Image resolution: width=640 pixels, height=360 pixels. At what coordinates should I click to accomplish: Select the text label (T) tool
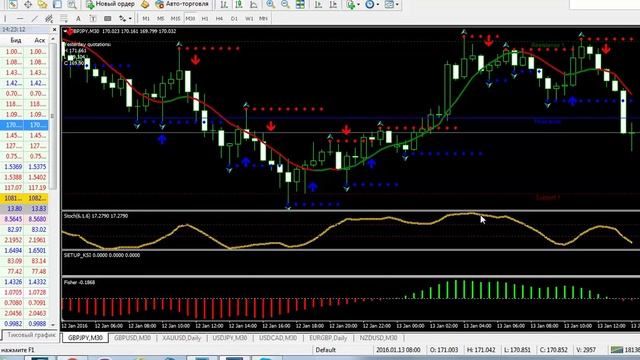[93, 18]
